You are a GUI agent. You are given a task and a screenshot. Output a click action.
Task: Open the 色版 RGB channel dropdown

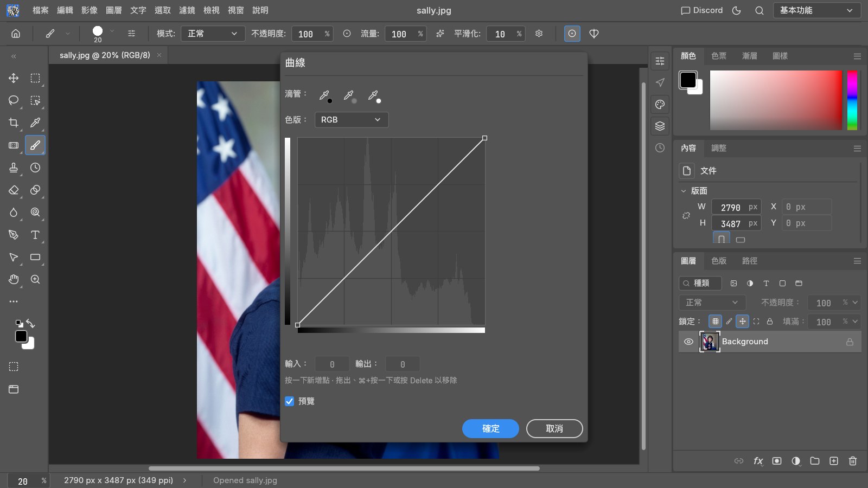coord(352,120)
